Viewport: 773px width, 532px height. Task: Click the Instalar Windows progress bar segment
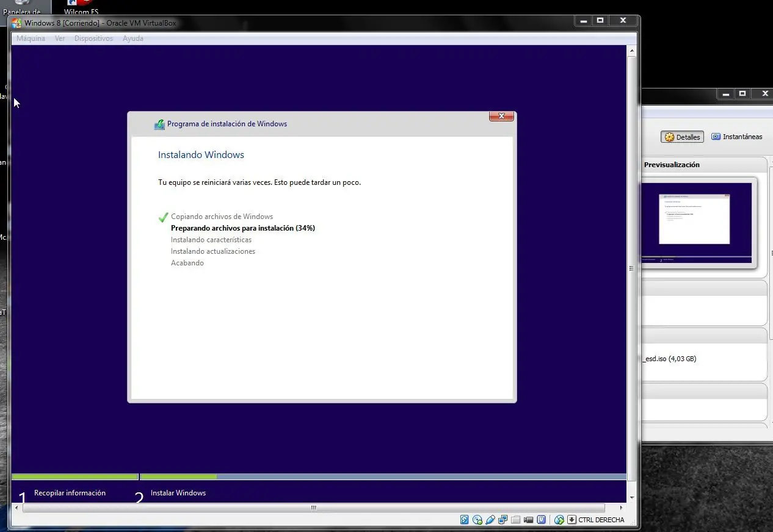(x=383, y=477)
